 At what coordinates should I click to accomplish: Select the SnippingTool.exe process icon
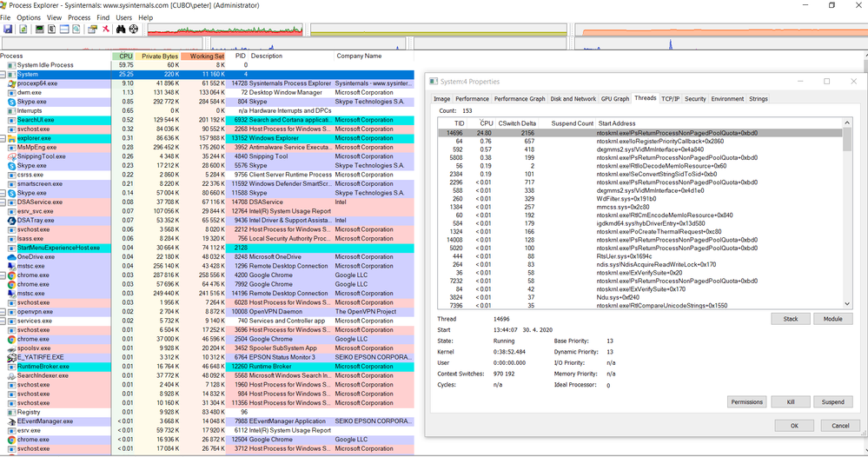coord(11,156)
